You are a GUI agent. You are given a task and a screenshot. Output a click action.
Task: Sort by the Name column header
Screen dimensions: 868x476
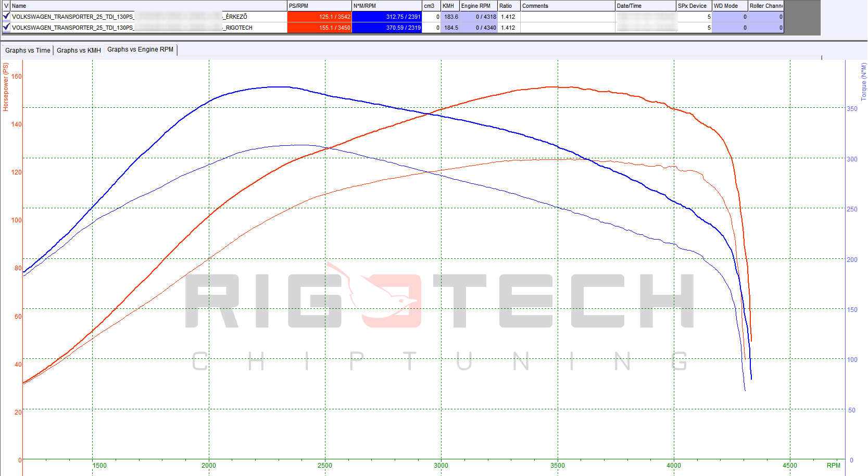coord(148,6)
